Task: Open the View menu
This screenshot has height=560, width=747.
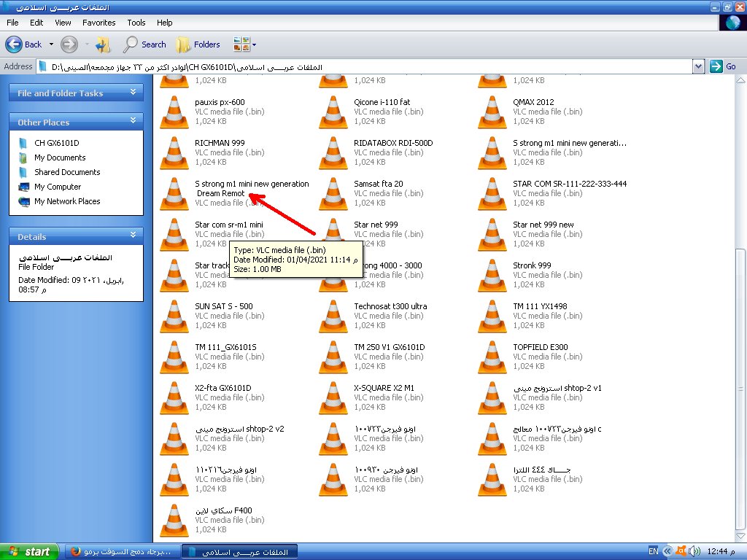Action: tap(63, 23)
